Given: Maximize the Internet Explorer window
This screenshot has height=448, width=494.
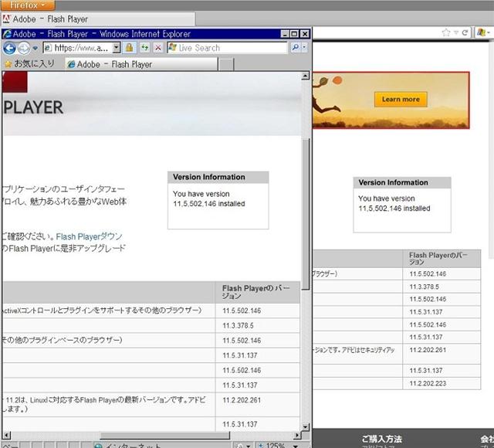Looking at the screenshot, I should point(294,34).
